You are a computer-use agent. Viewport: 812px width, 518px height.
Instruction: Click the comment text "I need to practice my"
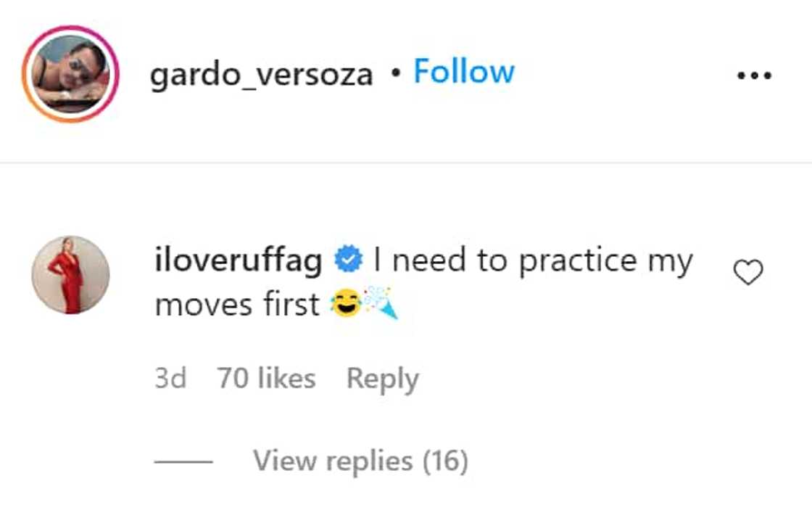pos(533,261)
